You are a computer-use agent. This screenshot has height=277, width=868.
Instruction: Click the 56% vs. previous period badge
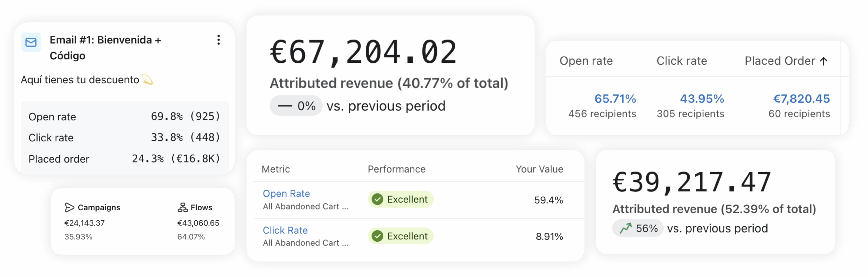(638, 229)
